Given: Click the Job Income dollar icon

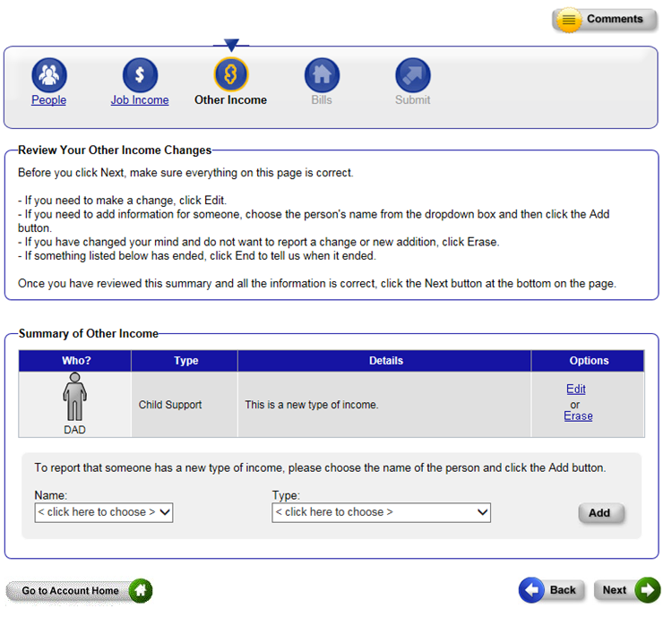Looking at the screenshot, I should (x=140, y=75).
